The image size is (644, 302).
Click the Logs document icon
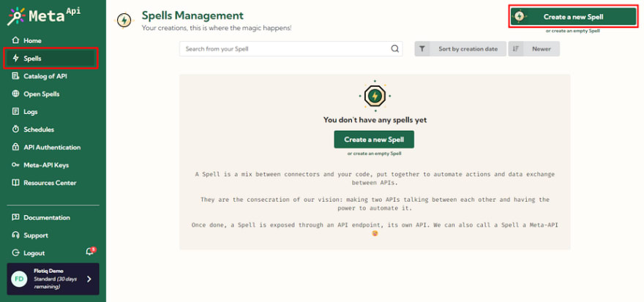tap(15, 112)
